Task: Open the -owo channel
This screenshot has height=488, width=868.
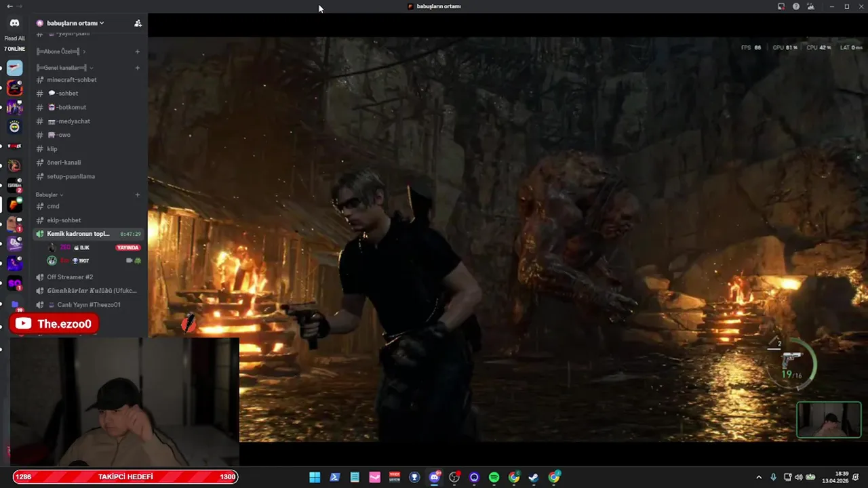Action: click(88, 135)
